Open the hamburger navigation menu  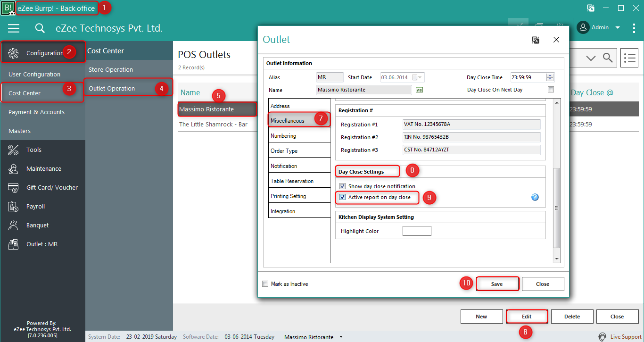[x=14, y=28]
